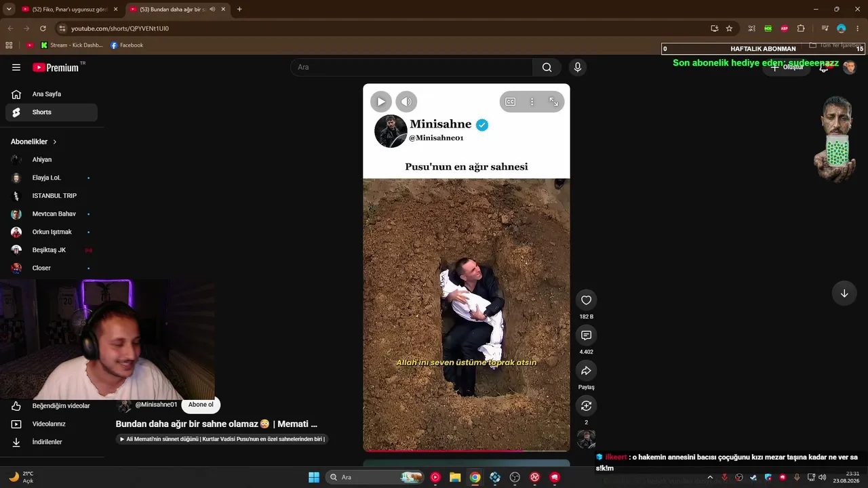Open the YouTube notifications bell
Viewport: 868px width, 488px height.
click(824, 67)
